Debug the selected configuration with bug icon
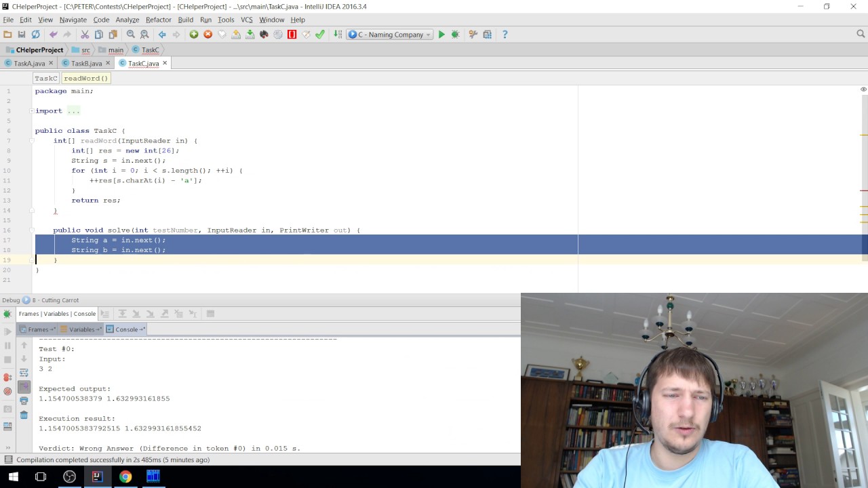 (455, 35)
